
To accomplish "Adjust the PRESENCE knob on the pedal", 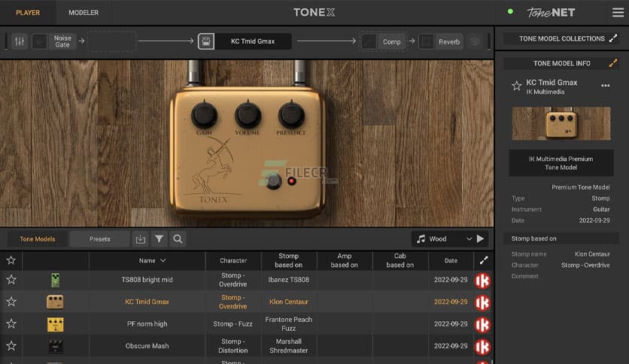I will pos(291,115).
